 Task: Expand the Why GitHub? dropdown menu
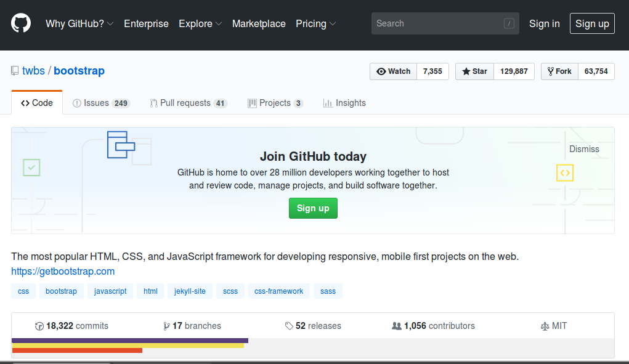point(79,24)
